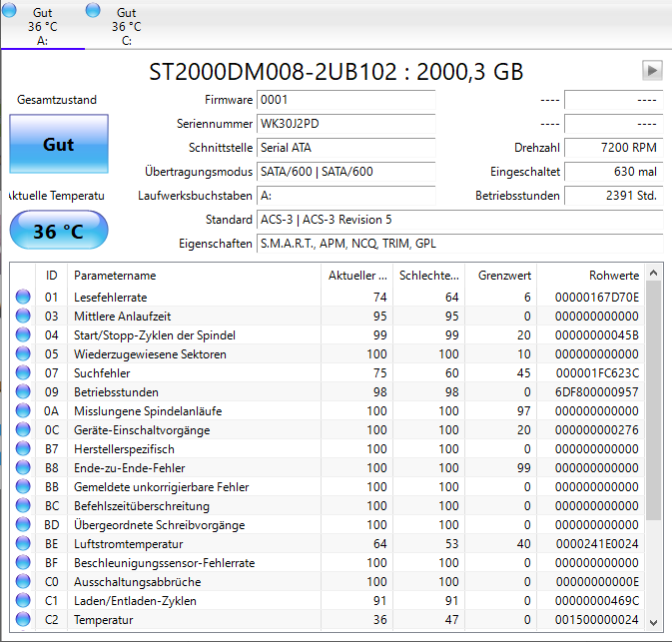Viewport: 672px width, 642px height.
Task: Click status icon of Geräte-Einschaltvorgänge row
Action: (23, 430)
